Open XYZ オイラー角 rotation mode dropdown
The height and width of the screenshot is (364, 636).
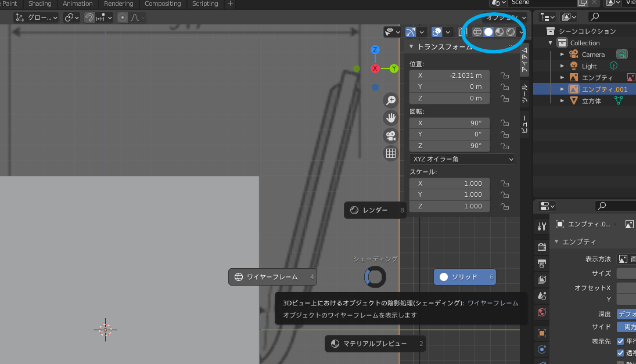point(462,159)
